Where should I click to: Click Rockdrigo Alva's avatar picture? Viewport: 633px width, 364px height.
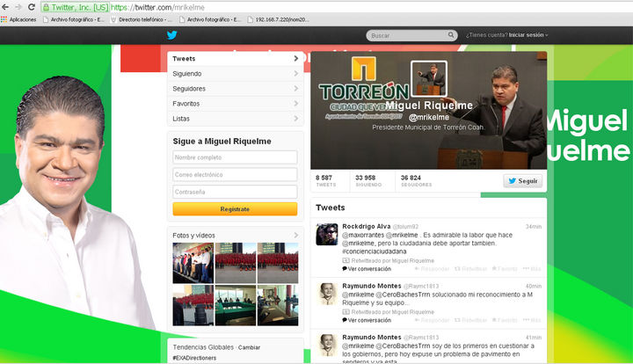click(327, 234)
